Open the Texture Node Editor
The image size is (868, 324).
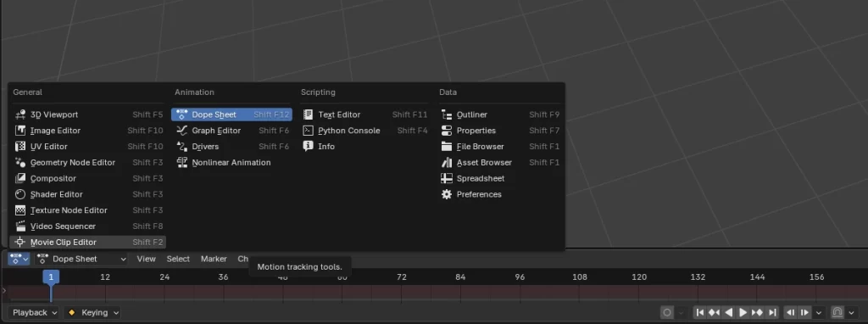88,210
